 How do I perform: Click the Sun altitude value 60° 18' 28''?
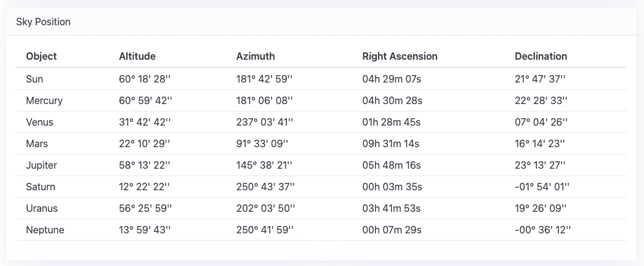(145, 79)
